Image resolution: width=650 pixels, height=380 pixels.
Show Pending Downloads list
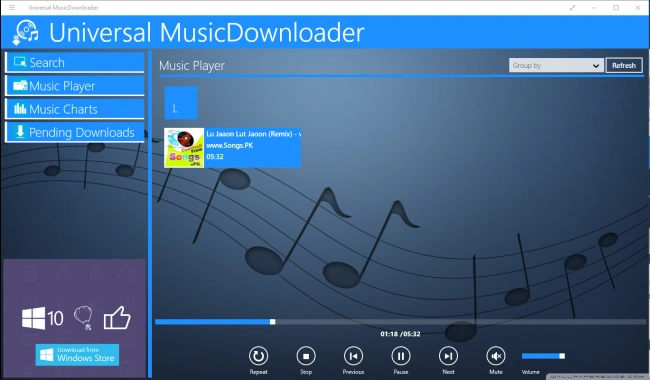point(75,132)
